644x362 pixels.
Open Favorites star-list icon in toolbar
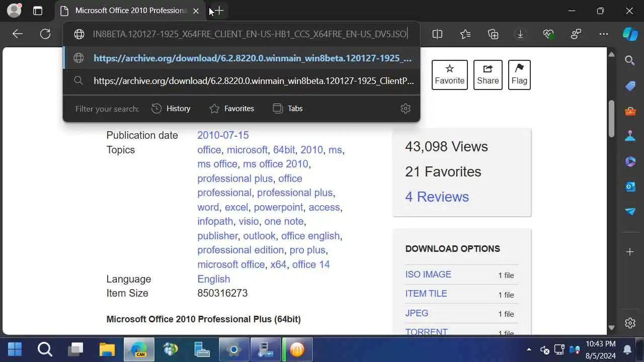[465, 34]
